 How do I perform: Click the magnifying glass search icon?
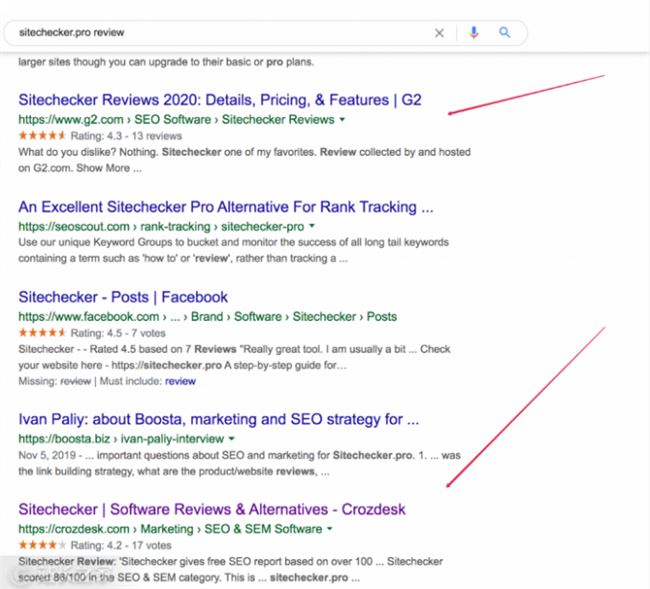pyautogui.click(x=504, y=32)
